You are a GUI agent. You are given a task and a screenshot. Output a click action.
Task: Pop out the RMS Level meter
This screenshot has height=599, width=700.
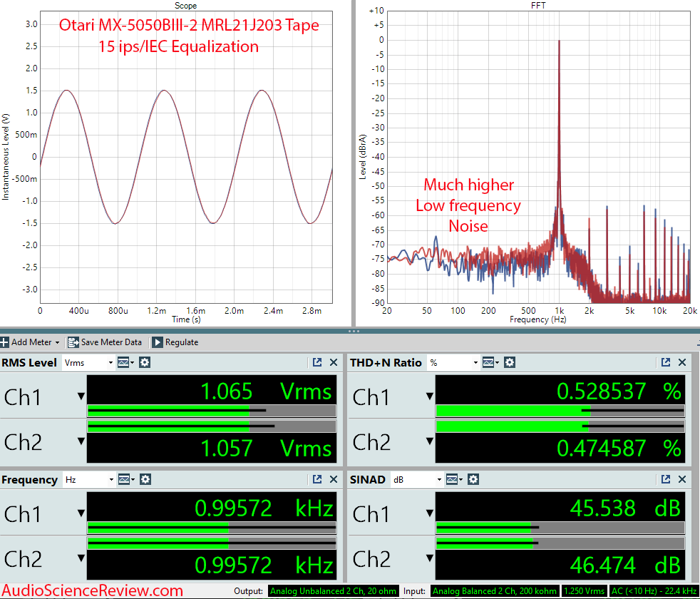[x=317, y=362]
